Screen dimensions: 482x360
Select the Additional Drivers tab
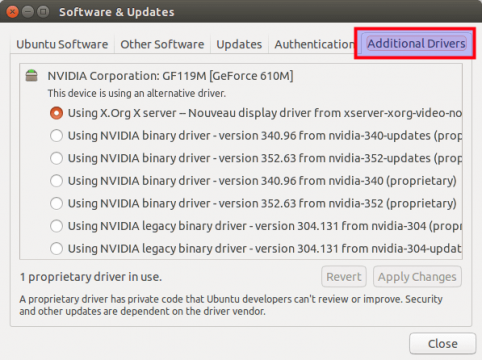tap(416, 44)
